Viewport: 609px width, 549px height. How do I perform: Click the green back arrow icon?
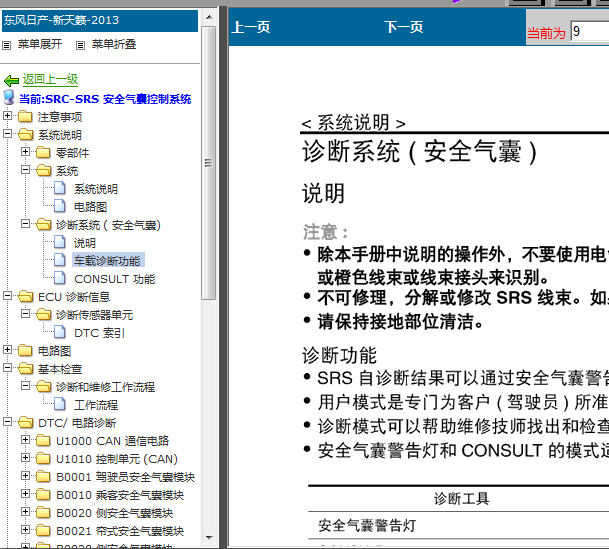pyautogui.click(x=11, y=80)
